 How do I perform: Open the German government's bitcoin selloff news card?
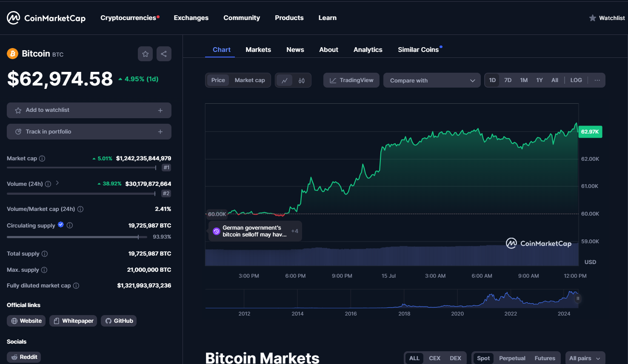pyautogui.click(x=255, y=231)
